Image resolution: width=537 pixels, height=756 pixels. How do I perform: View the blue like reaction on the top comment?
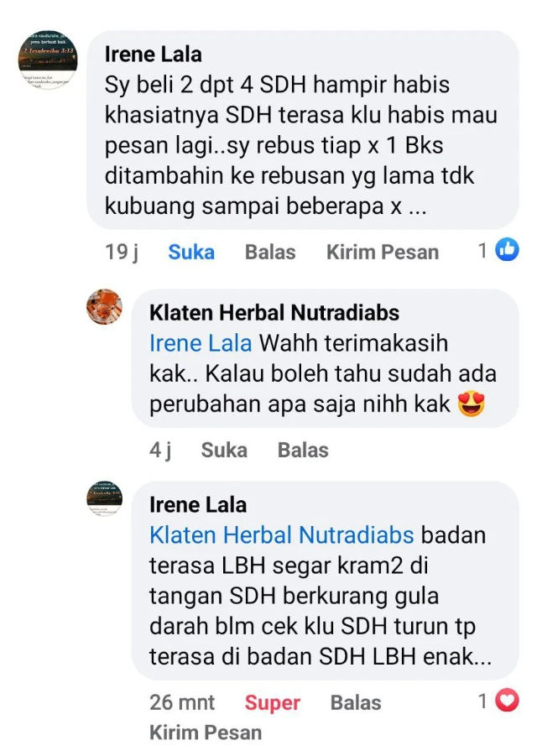[507, 250]
